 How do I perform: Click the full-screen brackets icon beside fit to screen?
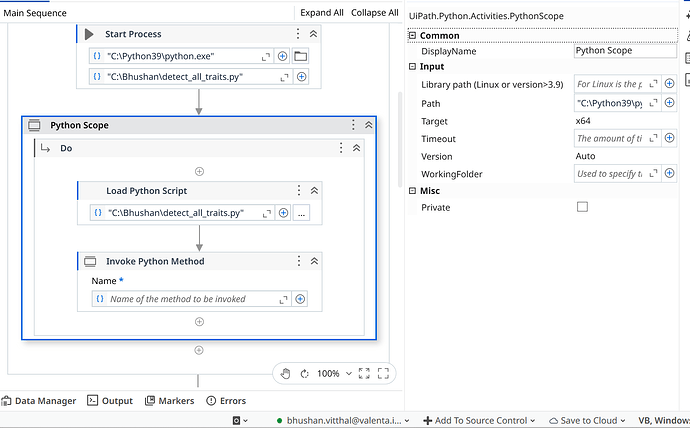point(383,373)
